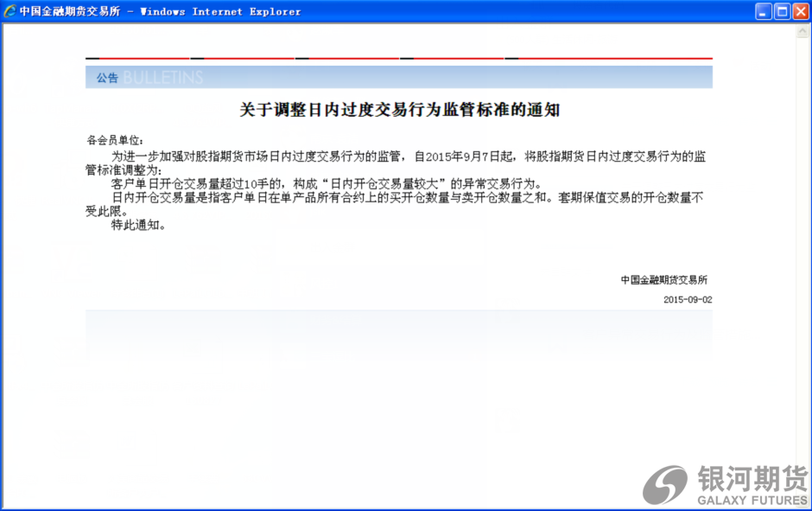
Task: Click the date 2015-09-02
Action: 688,300
